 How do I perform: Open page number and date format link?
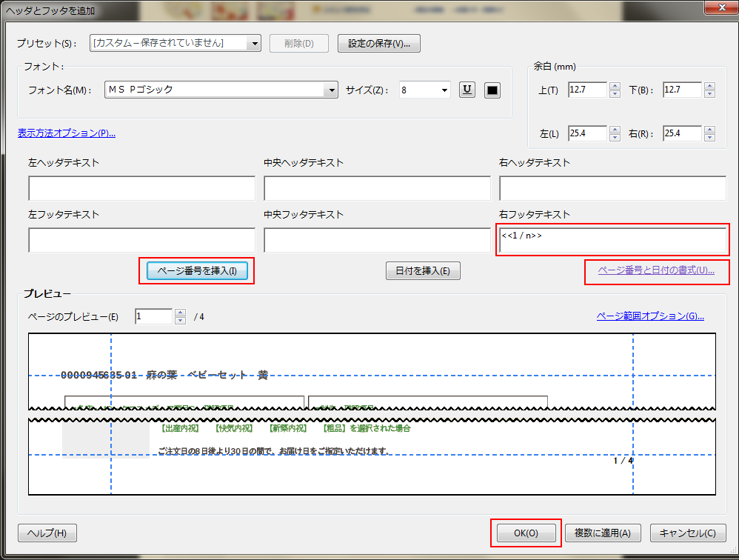(656, 270)
